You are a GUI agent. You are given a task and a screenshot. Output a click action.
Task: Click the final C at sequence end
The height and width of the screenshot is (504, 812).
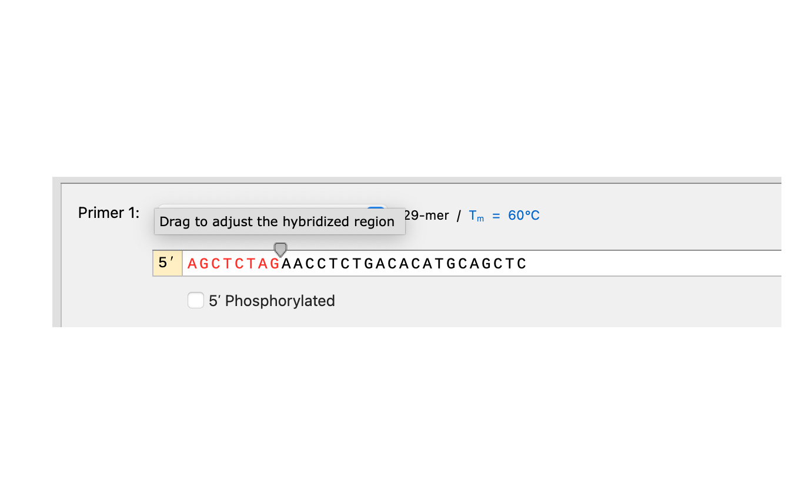pos(522,264)
